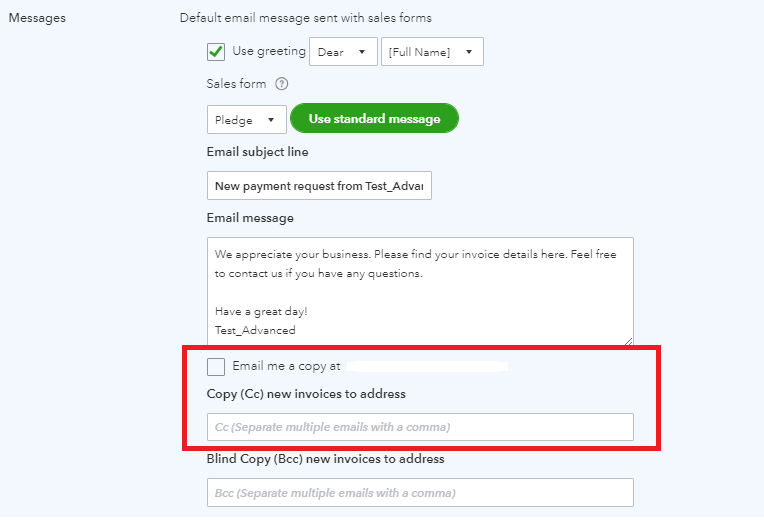
Task: Open the Pledge sales form dropdown
Action: (x=246, y=120)
